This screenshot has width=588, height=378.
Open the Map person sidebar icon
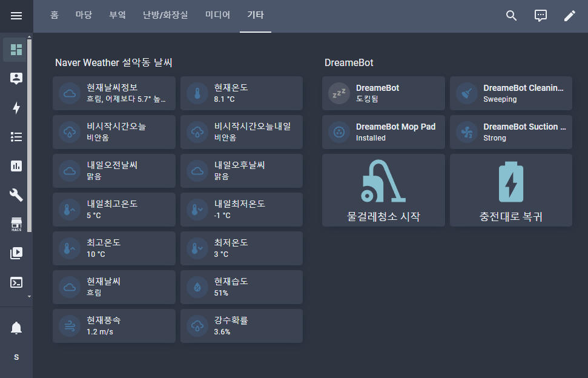(16, 78)
